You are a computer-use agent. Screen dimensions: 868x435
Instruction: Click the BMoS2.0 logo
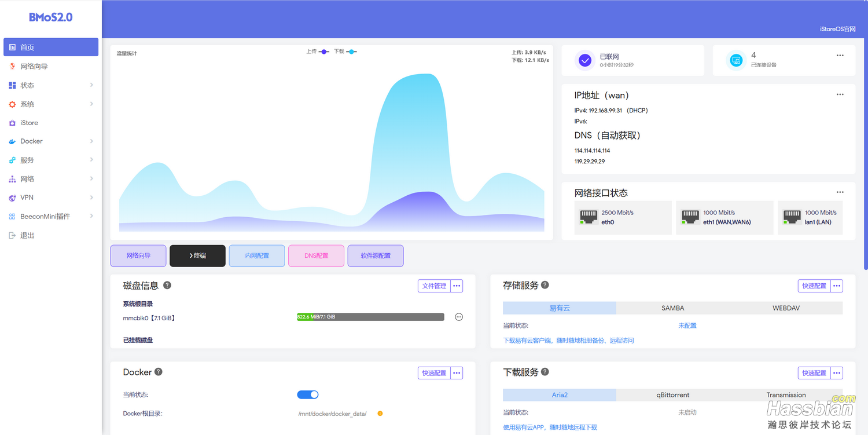(x=51, y=17)
